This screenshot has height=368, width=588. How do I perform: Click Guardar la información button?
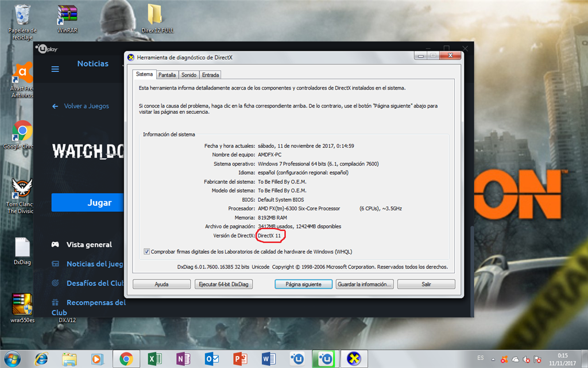[x=365, y=284]
